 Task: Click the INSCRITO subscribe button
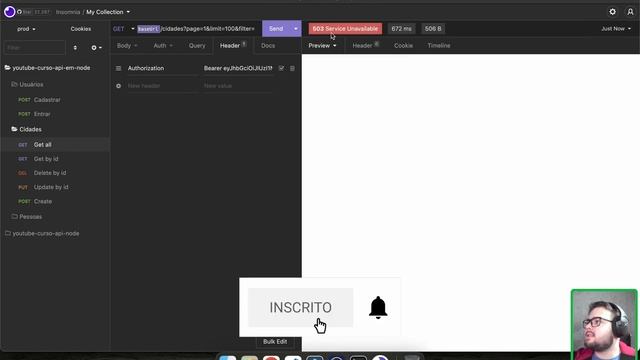300,307
